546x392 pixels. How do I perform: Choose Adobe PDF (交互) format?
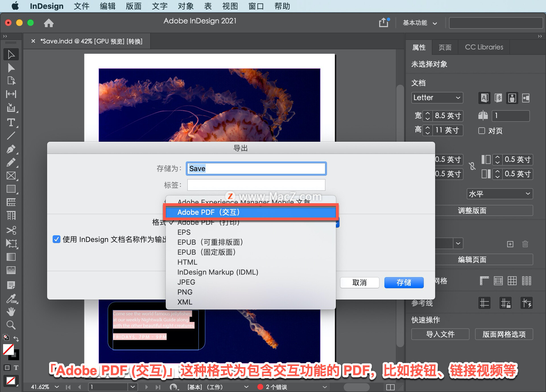click(251, 212)
